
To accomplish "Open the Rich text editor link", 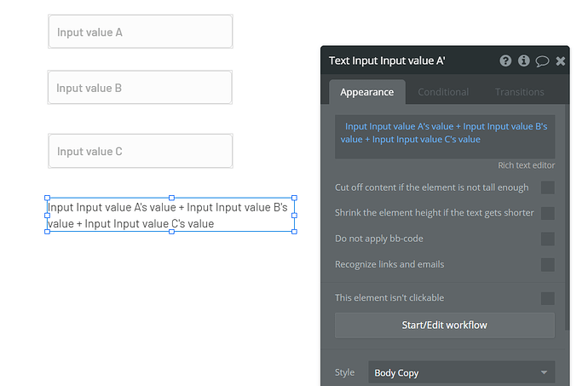I will [x=526, y=165].
